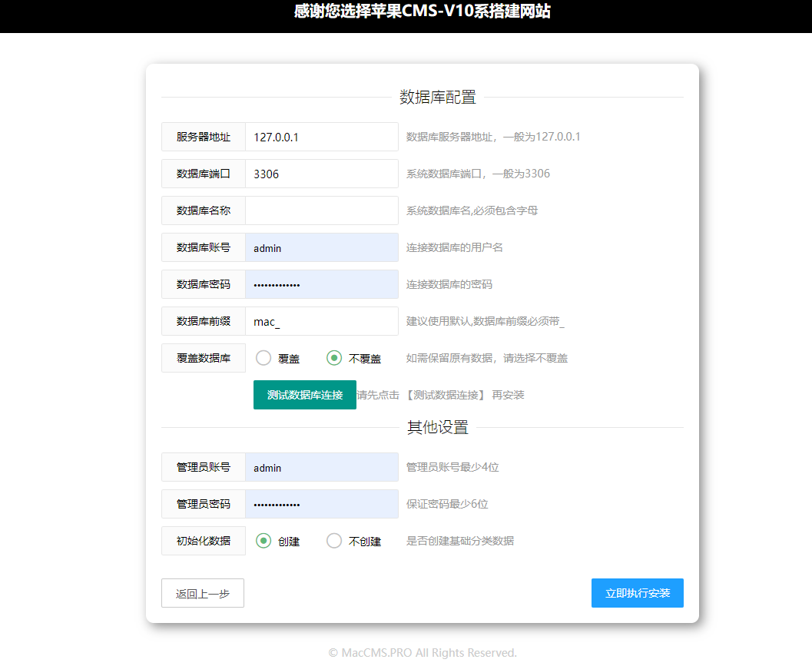Viewport: 812px width, 666px height.
Task: Focus the 数据库端口 field showing 3306
Action: [322, 174]
